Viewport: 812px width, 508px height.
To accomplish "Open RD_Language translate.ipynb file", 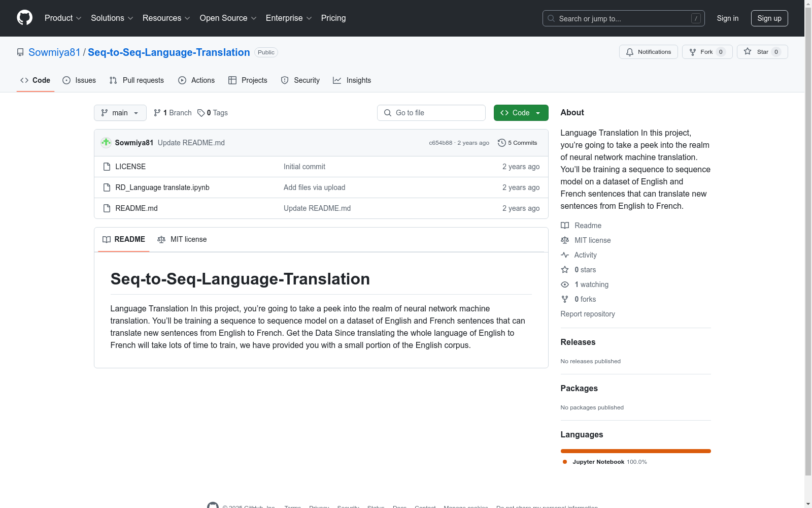I will pyautogui.click(x=162, y=187).
